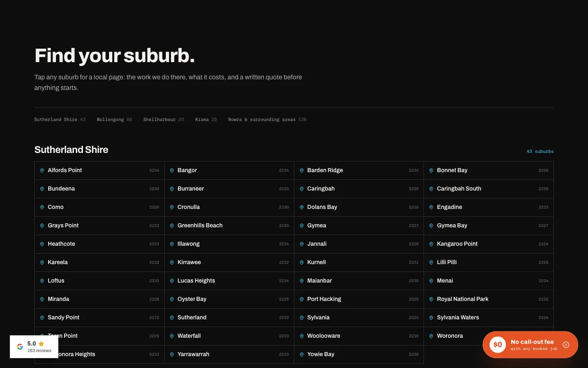The width and height of the screenshot is (588, 368).
Task: Click the $0 circle badge icon
Action: pos(497,345)
